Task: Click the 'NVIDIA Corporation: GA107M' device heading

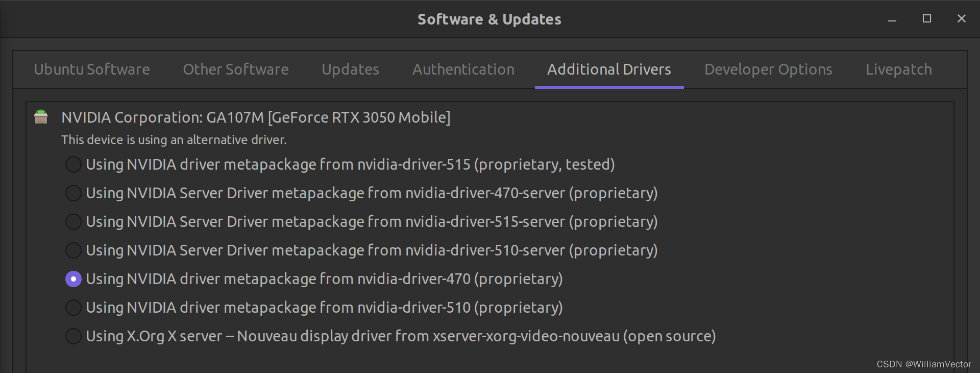Action: (x=256, y=118)
